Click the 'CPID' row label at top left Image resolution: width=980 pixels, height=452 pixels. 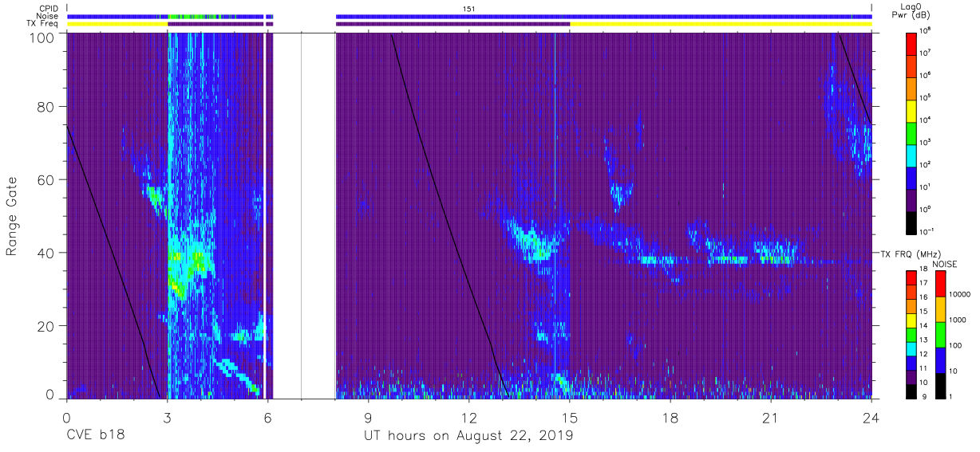coord(49,8)
